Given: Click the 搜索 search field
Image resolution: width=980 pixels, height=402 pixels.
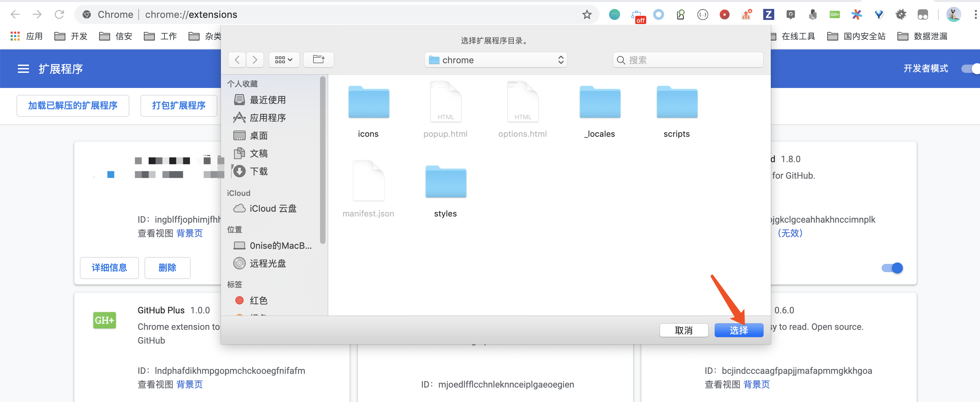Looking at the screenshot, I should coord(688,60).
